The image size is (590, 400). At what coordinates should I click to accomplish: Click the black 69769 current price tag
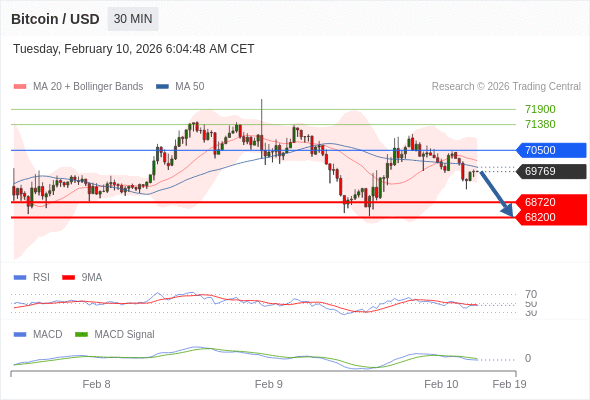click(x=551, y=171)
